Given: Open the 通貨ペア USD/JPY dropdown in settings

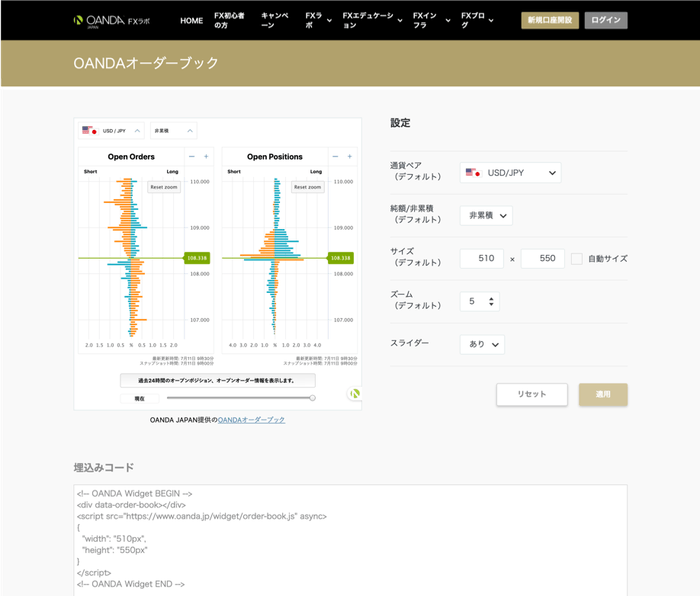Looking at the screenshot, I should [x=510, y=173].
